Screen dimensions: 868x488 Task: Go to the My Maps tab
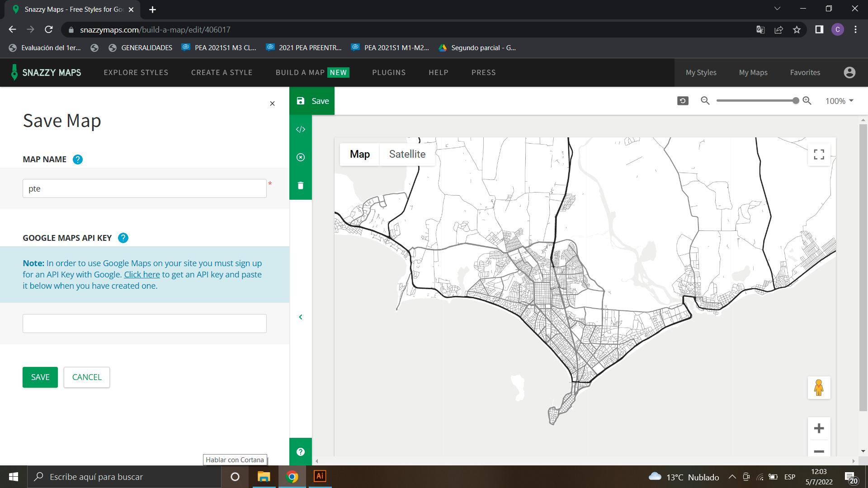[753, 72]
